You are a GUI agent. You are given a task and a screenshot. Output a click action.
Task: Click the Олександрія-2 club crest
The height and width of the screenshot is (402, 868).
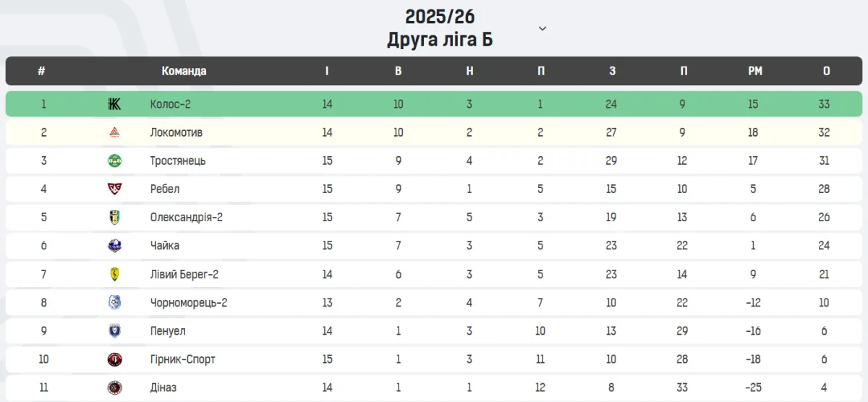(x=114, y=217)
